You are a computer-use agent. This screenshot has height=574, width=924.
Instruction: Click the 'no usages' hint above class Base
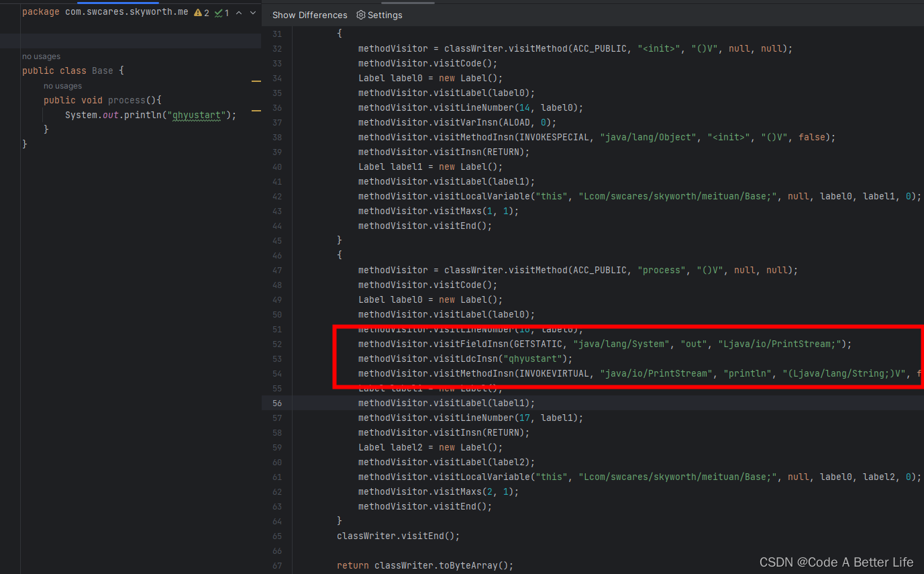(x=41, y=56)
